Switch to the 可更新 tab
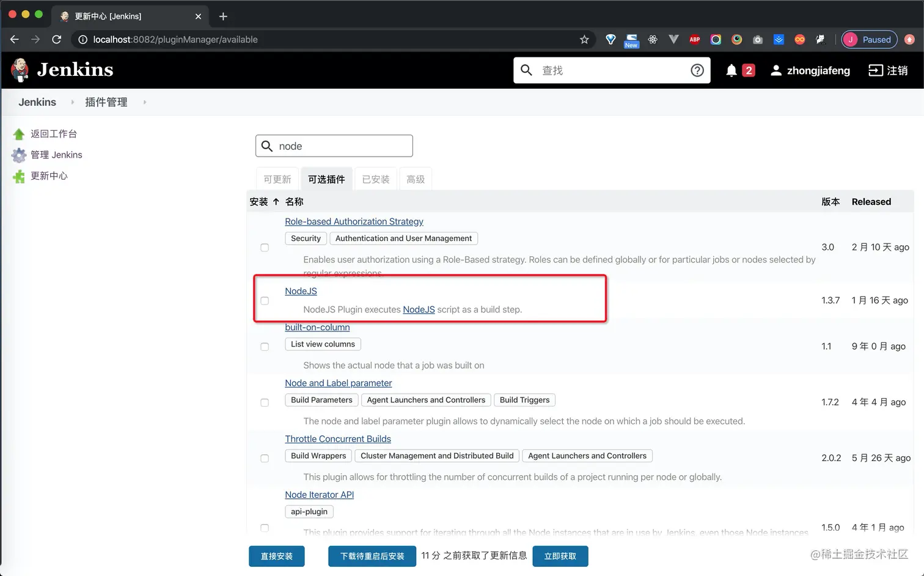The width and height of the screenshot is (924, 576). point(277,179)
